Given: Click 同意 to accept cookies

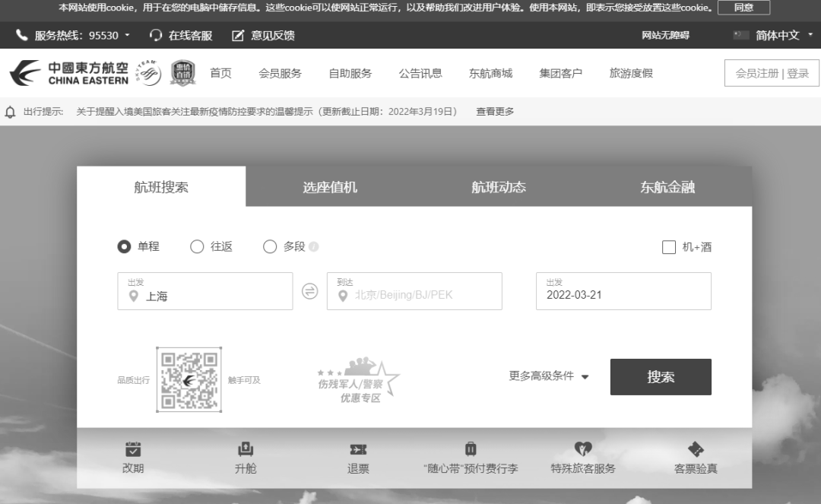Looking at the screenshot, I should click(x=744, y=8).
